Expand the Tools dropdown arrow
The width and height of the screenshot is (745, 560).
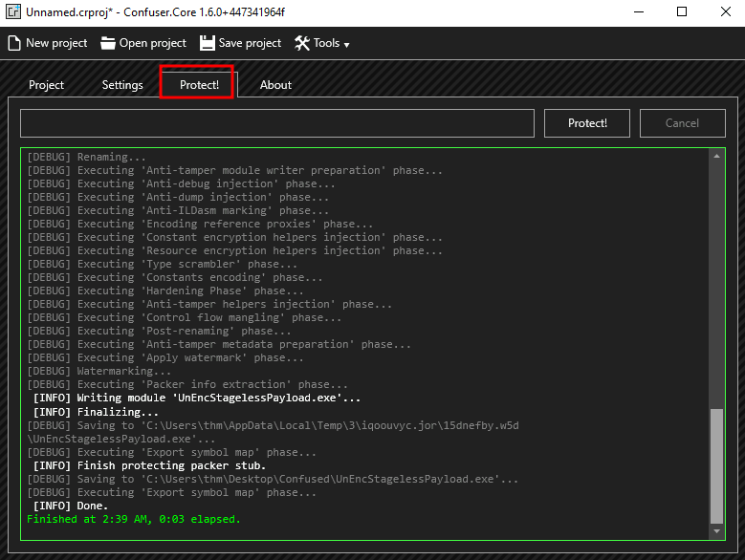coord(346,45)
